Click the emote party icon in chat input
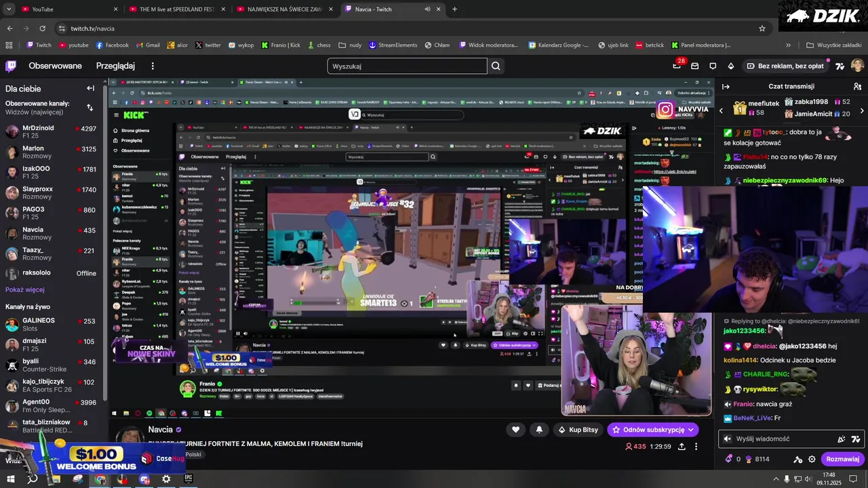Image resolution: width=868 pixels, height=488 pixels. click(x=842, y=439)
